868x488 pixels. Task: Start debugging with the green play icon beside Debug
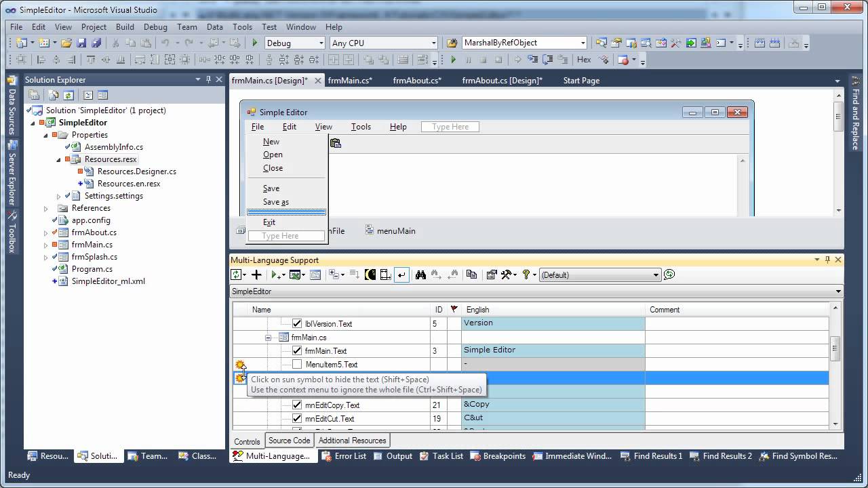(255, 43)
